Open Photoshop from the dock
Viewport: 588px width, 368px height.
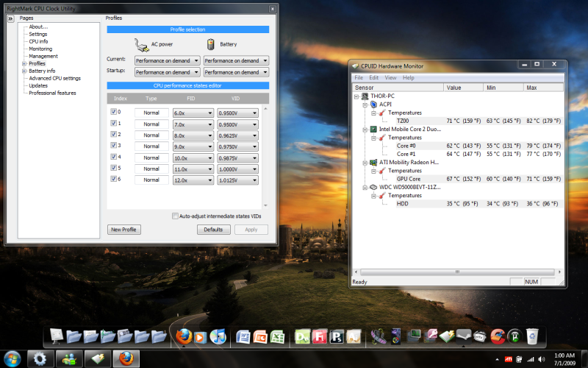pyautogui.click(x=337, y=337)
